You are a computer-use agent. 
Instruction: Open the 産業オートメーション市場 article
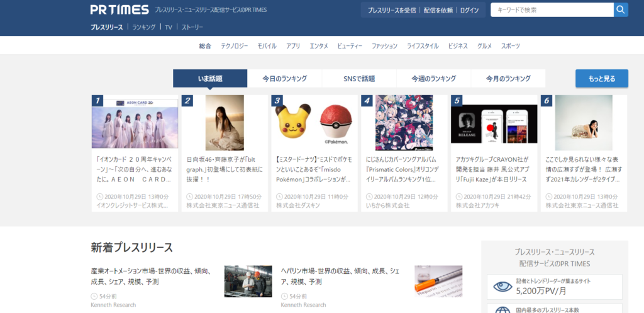click(151, 276)
